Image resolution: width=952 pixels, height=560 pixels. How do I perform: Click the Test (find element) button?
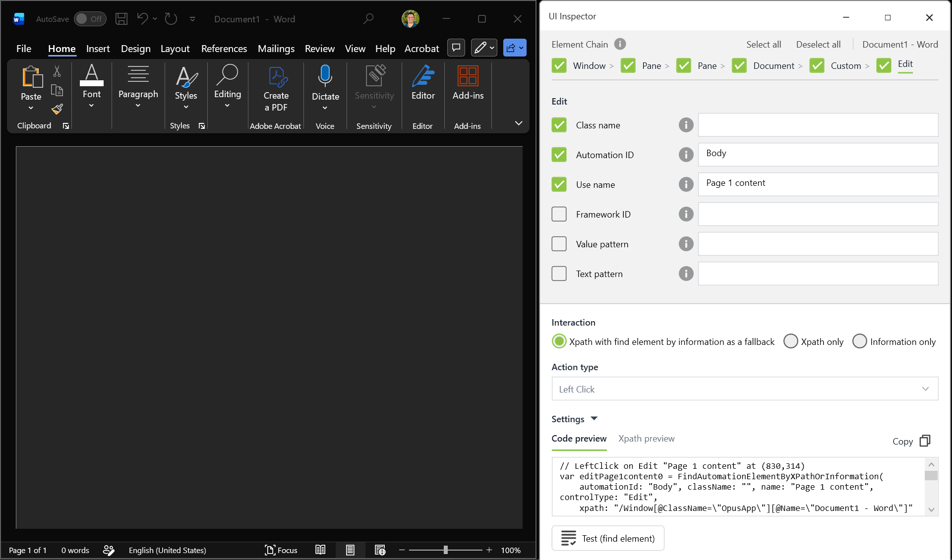[x=608, y=538]
